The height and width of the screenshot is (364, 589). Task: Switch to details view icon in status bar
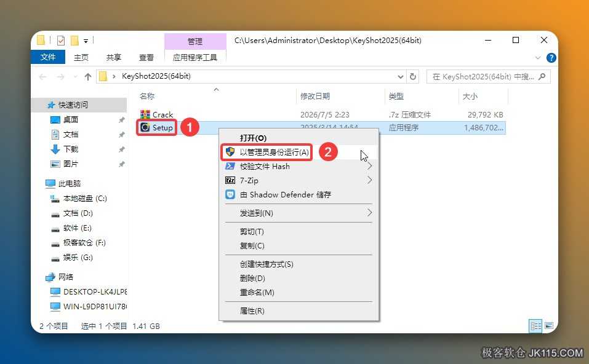535,326
